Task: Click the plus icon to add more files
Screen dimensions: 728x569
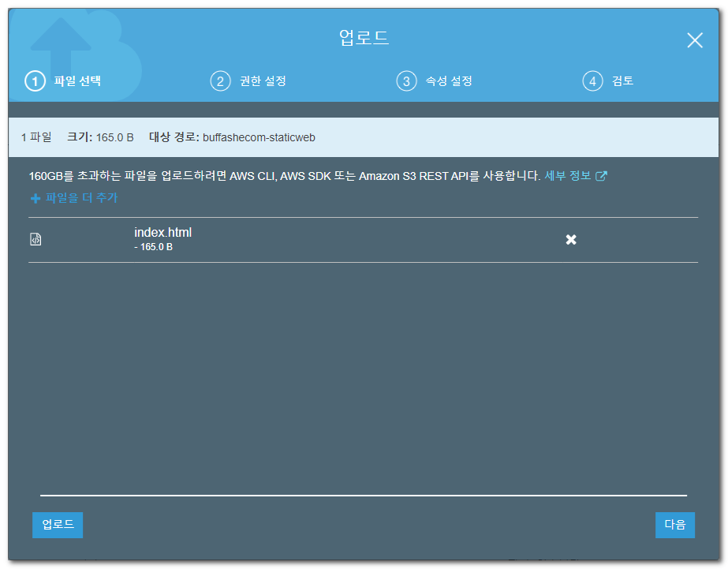Action: [x=35, y=199]
